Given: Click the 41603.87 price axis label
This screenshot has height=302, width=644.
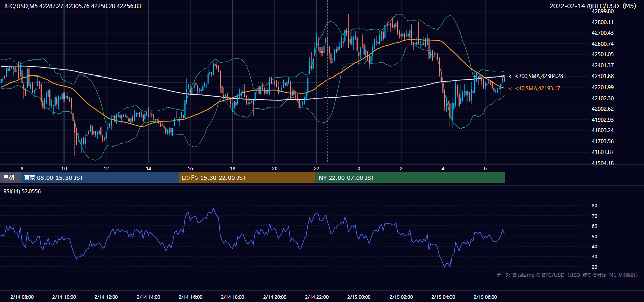Looking at the screenshot, I should 602,152.
